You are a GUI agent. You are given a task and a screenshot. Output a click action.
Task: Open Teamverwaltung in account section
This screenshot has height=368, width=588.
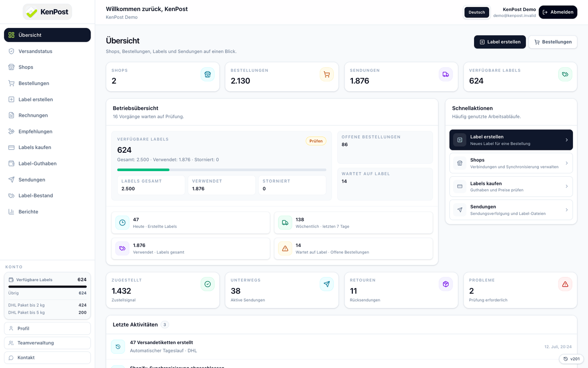coord(47,343)
